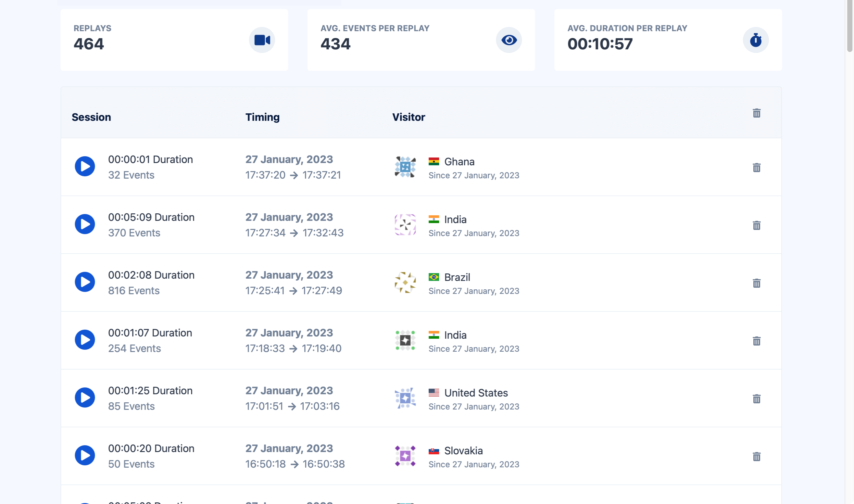The height and width of the screenshot is (504, 854).
Task: Click the Session column header
Action: [91, 117]
